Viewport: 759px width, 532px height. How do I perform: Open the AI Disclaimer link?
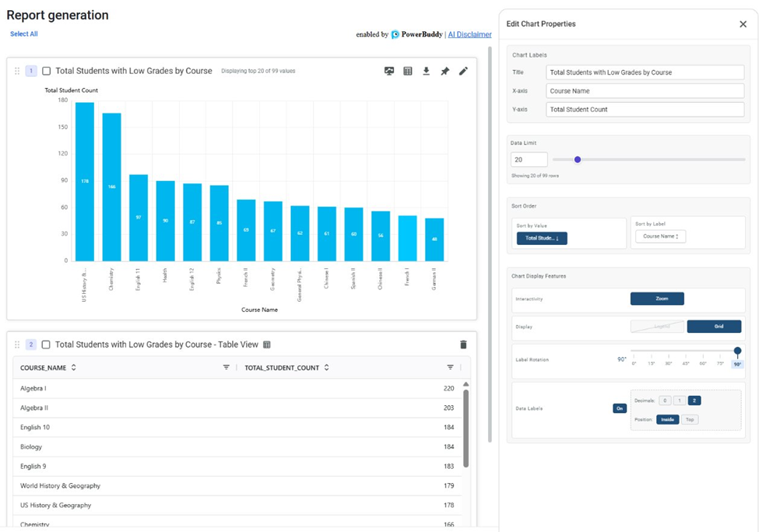coord(469,34)
